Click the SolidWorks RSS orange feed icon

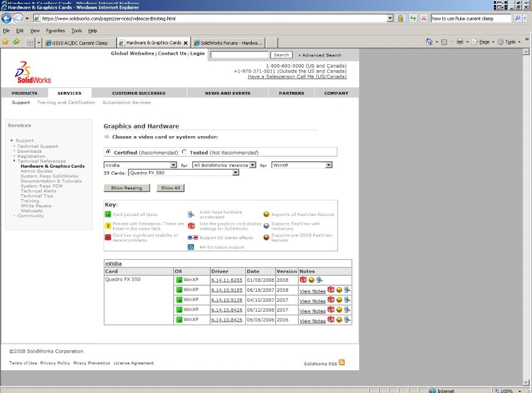342,362
